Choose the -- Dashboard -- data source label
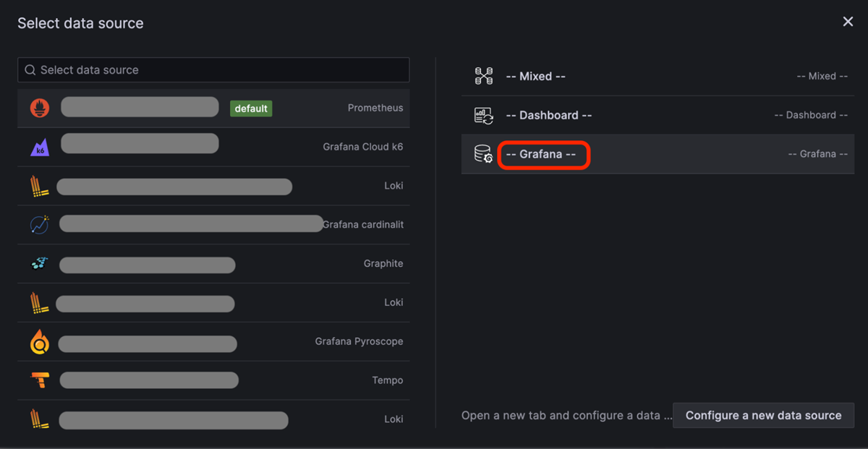This screenshot has height=449, width=868. (548, 115)
